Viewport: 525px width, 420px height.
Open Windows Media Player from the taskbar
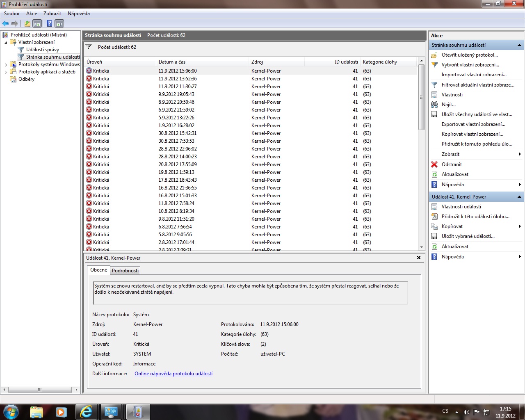tap(61, 412)
